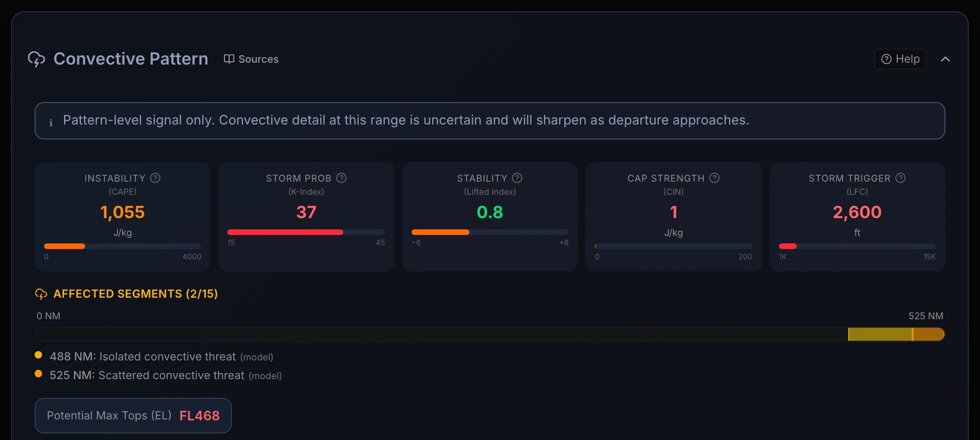Screen dimensions: 980x440
Task: Show help for the Instability metric
Action: pyautogui.click(x=155, y=178)
